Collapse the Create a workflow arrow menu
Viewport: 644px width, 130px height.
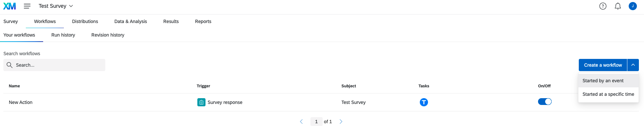coord(633,65)
